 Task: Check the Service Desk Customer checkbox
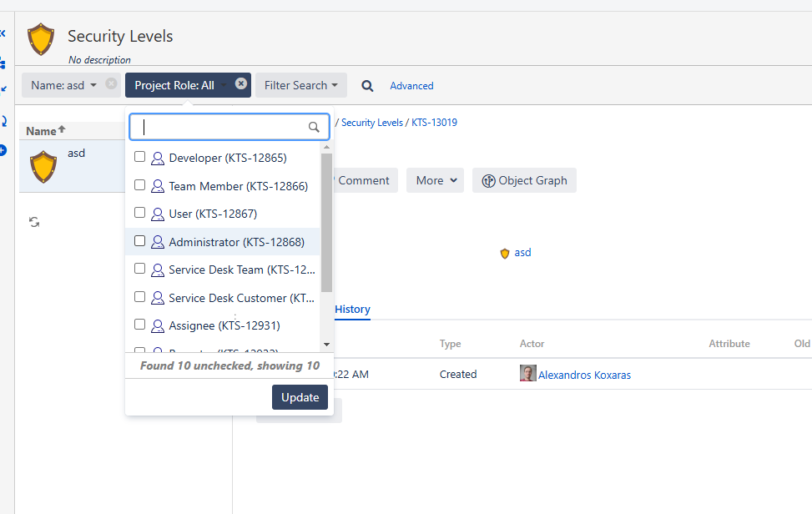(x=140, y=296)
